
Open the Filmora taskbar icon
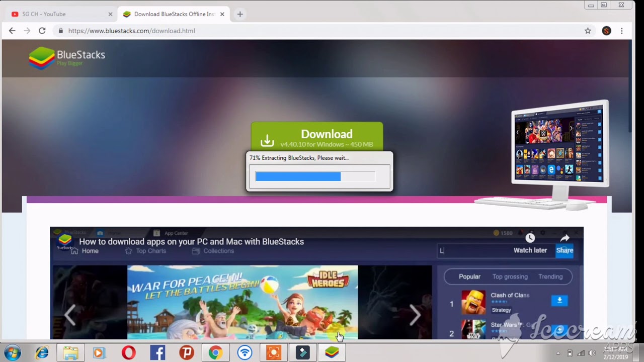click(302, 353)
